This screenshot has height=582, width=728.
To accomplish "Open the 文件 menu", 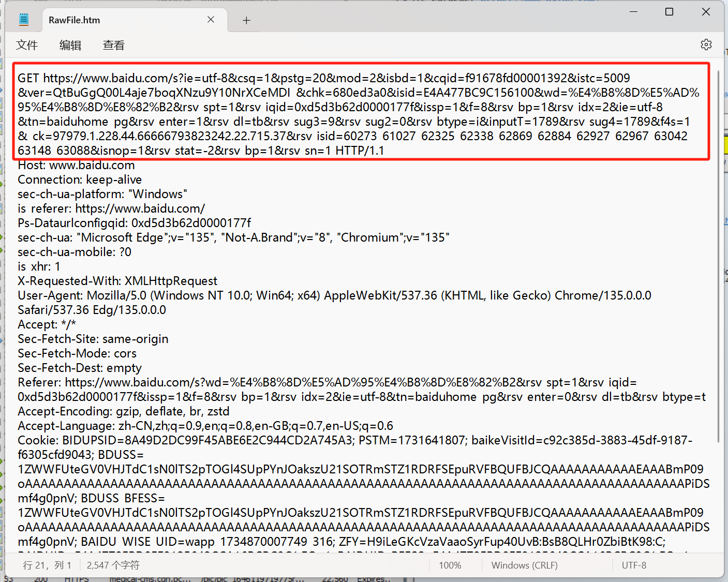I will click(27, 45).
